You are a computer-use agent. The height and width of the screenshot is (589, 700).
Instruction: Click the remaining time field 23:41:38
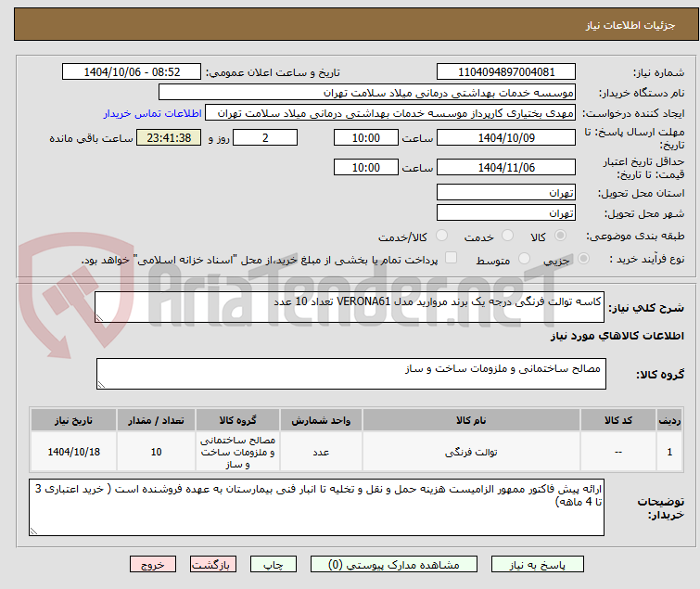click(x=169, y=137)
